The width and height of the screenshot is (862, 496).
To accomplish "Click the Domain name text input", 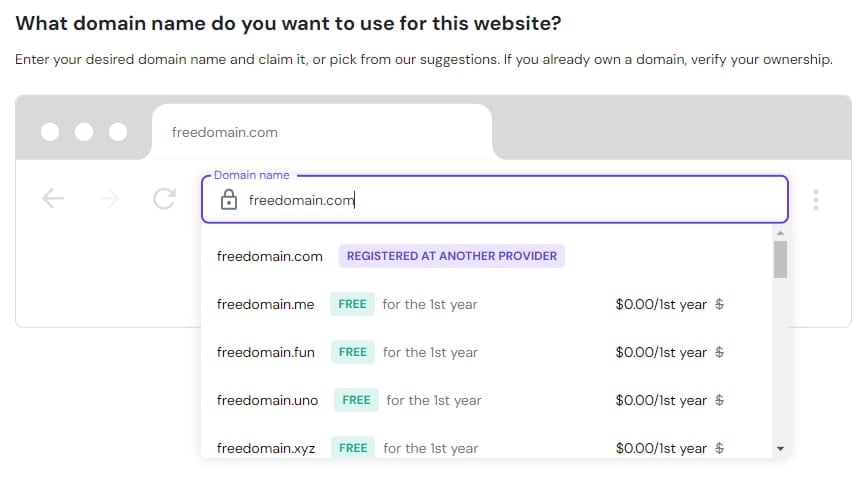I will click(500, 200).
